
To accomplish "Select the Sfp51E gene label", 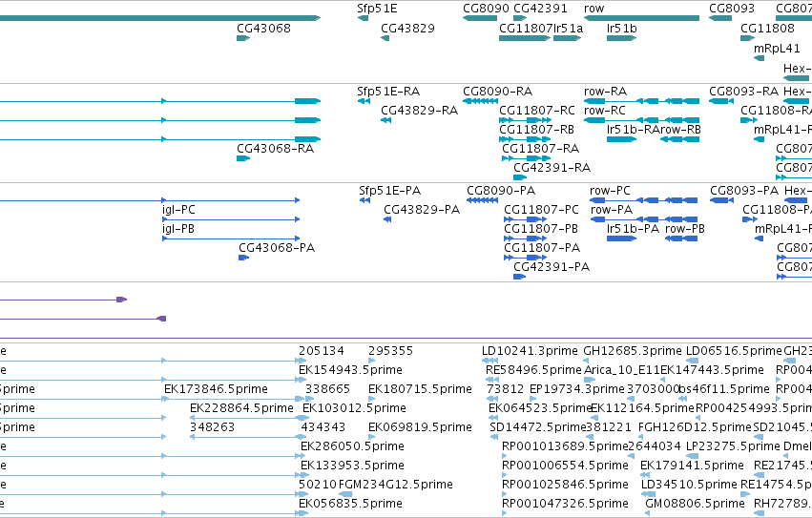I will [x=377, y=9].
